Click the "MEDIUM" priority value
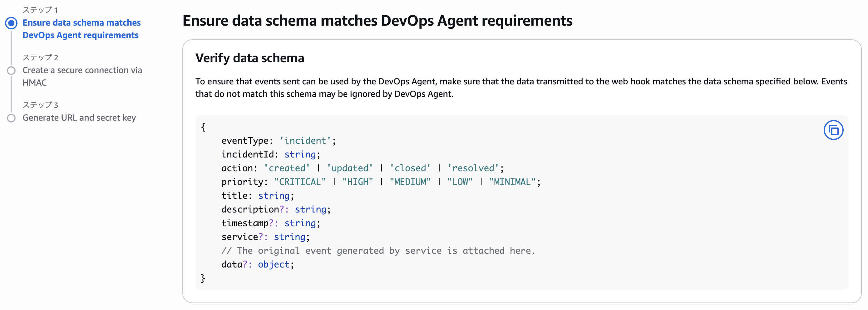The image size is (868, 310). [x=410, y=182]
